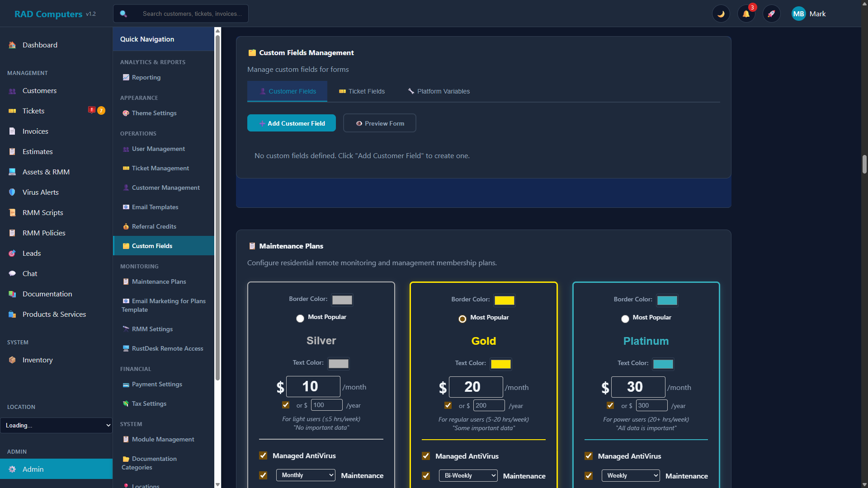Image resolution: width=868 pixels, height=488 pixels.
Task: Open the Dashboard from the sidebar
Action: [x=40, y=45]
